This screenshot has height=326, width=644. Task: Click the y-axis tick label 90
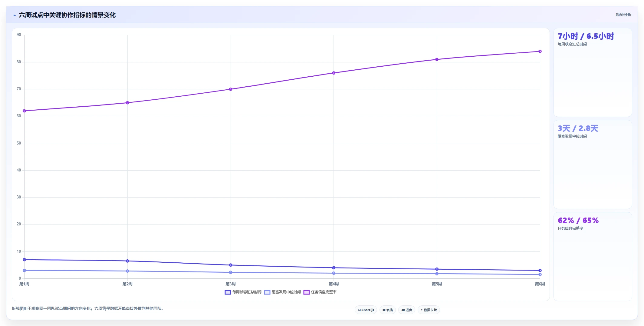tap(19, 35)
